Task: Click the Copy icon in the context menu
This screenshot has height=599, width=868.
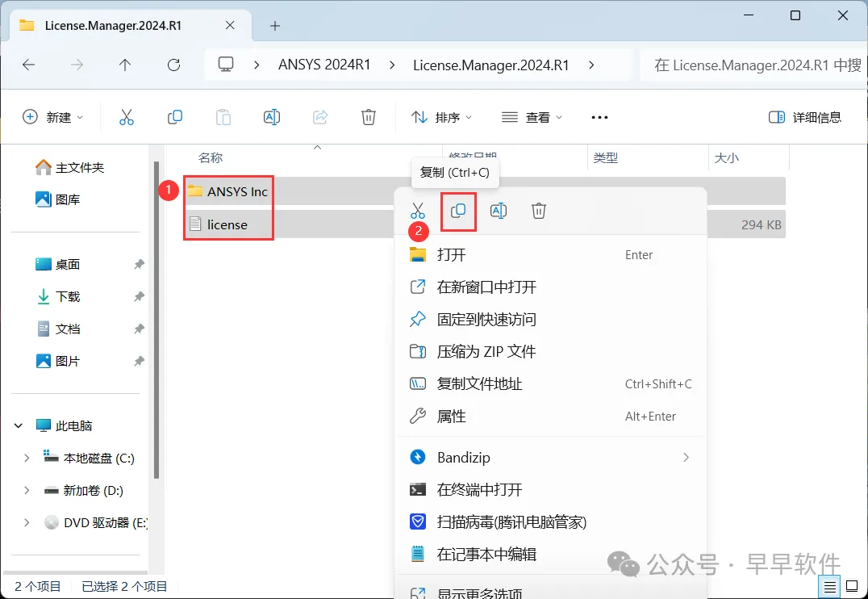Action: tap(458, 211)
